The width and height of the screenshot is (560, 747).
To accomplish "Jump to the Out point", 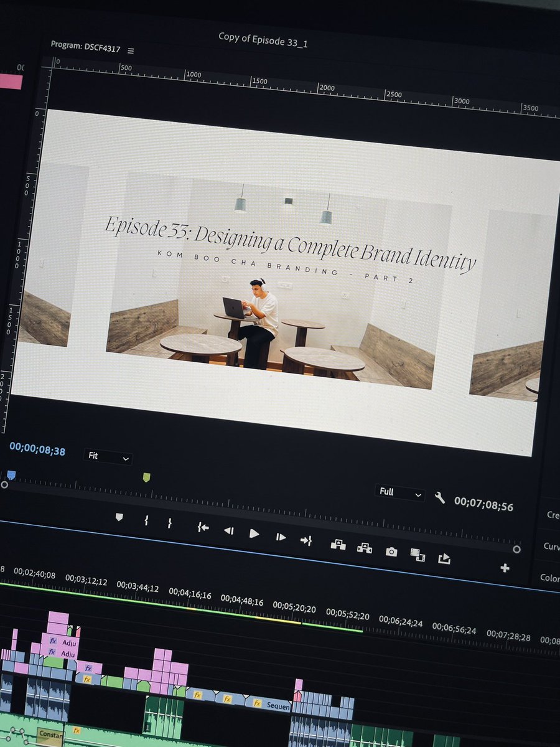I will tap(306, 540).
